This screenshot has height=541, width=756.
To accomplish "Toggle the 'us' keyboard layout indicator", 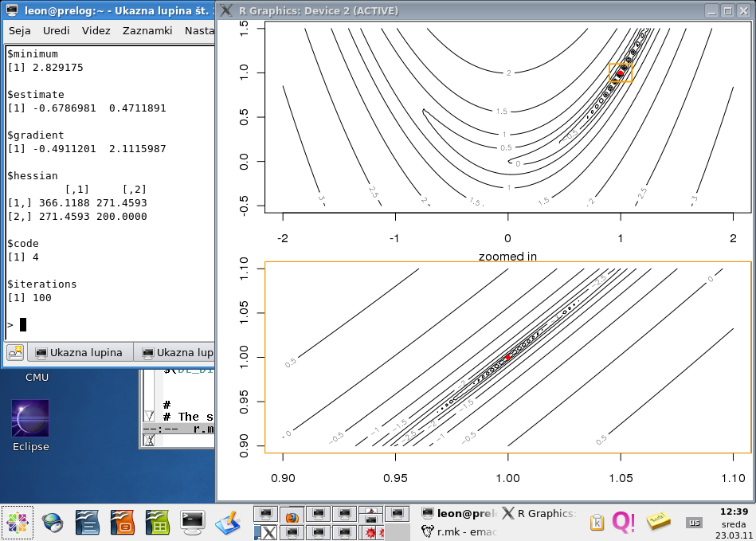I will 694,523.
